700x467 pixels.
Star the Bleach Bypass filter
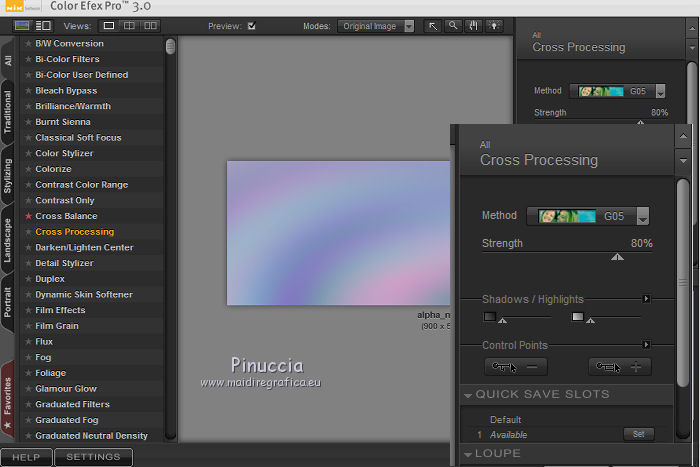(x=28, y=91)
